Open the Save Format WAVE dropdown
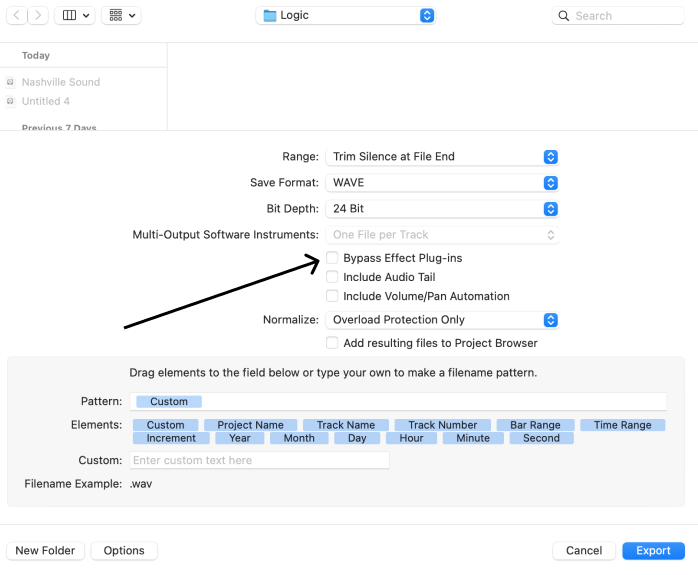698x575 pixels. (442, 183)
